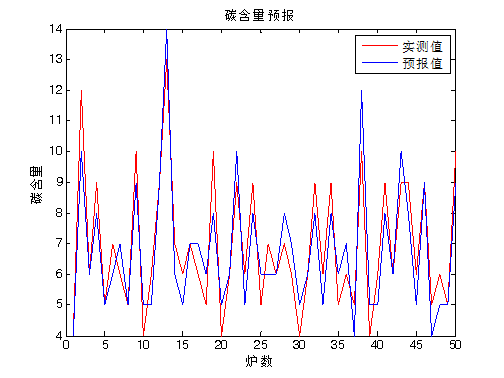Click the y-axis tick label 7

[59, 243]
